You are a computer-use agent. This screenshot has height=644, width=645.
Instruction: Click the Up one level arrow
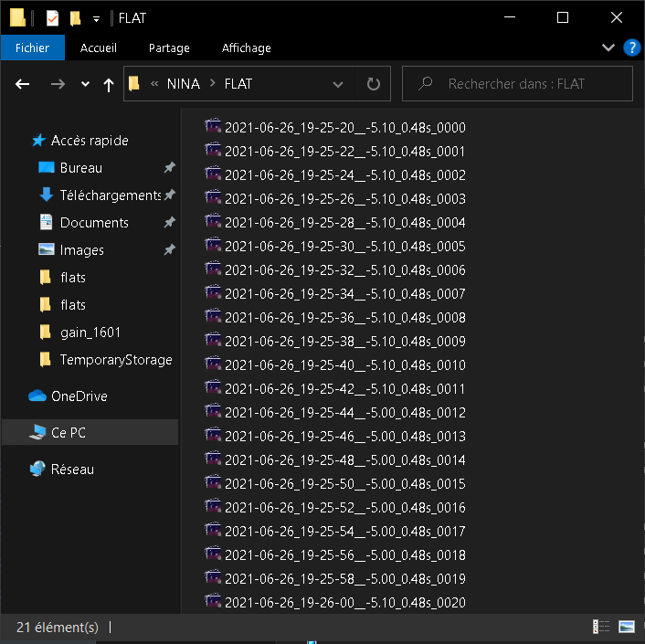[109, 84]
